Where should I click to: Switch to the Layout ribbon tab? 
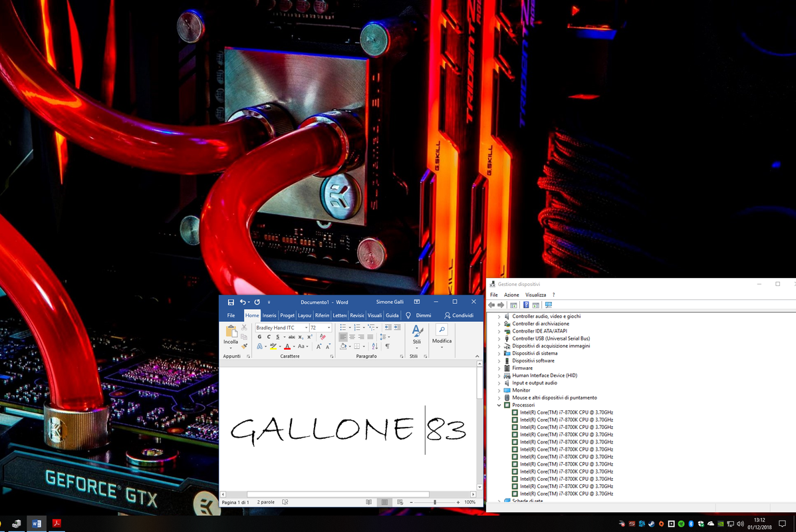coord(304,315)
